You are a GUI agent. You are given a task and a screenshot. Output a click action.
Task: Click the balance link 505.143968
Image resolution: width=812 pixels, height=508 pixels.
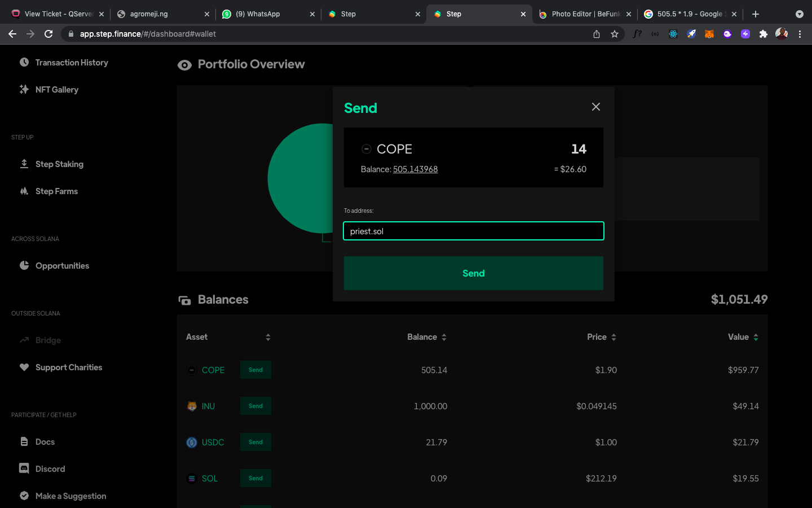point(416,169)
